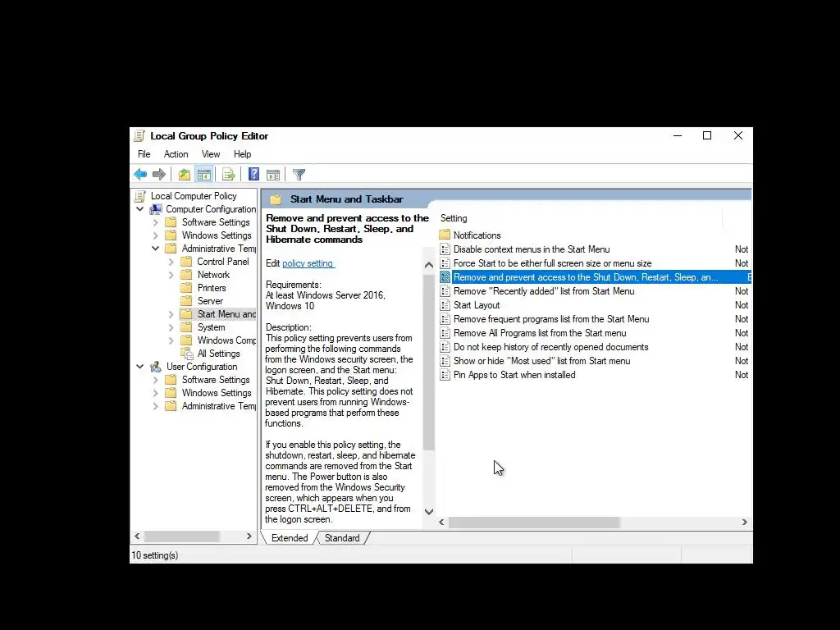Click the Back arrow toolbar icon
The image size is (840, 630).
pos(140,174)
